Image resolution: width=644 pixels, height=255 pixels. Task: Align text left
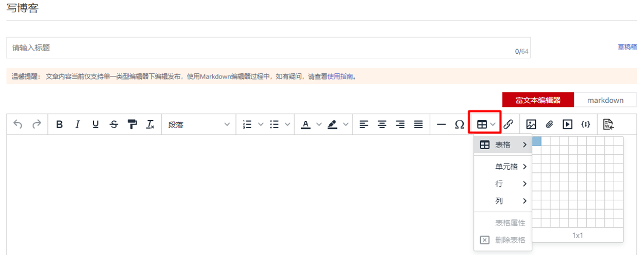[x=364, y=124]
